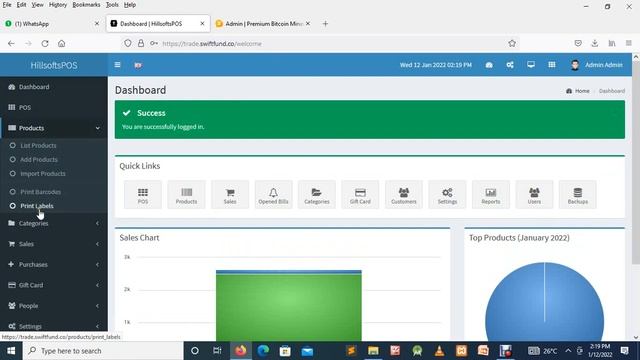Open the Firefox Edit menu
Viewport: 640px width, 360px height.
[21, 5]
